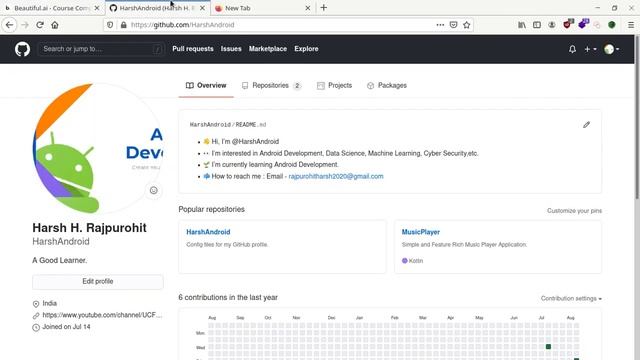The image size is (640, 360).
Task: Toggle Firefox sidebar view
Action: tap(537, 25)
